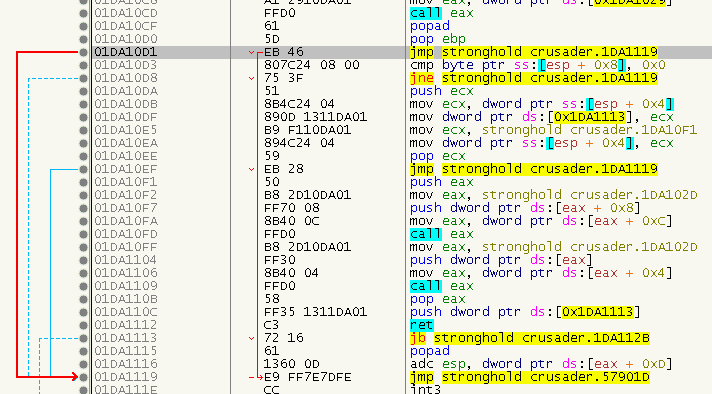Click the jump arrow marker beside bytes EB 28
712x394 pixels.
[x=252, y=169]
